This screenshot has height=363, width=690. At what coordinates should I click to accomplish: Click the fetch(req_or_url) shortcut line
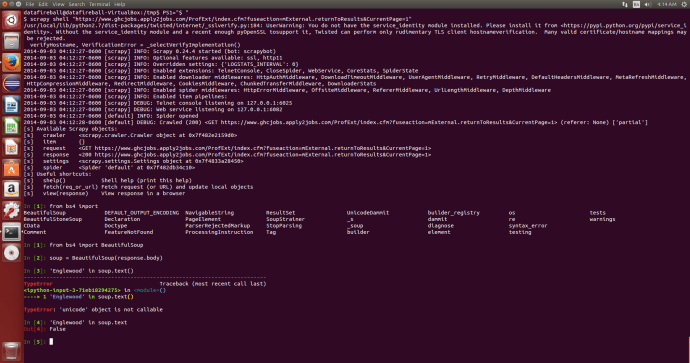[x=139, y=187]
